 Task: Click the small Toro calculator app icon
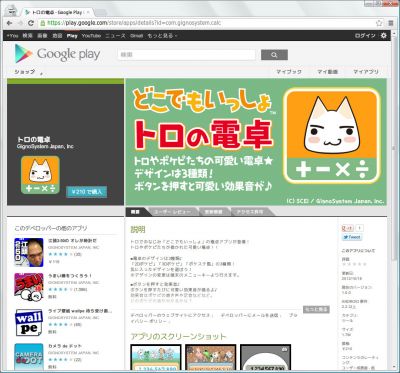coord(40,175)
